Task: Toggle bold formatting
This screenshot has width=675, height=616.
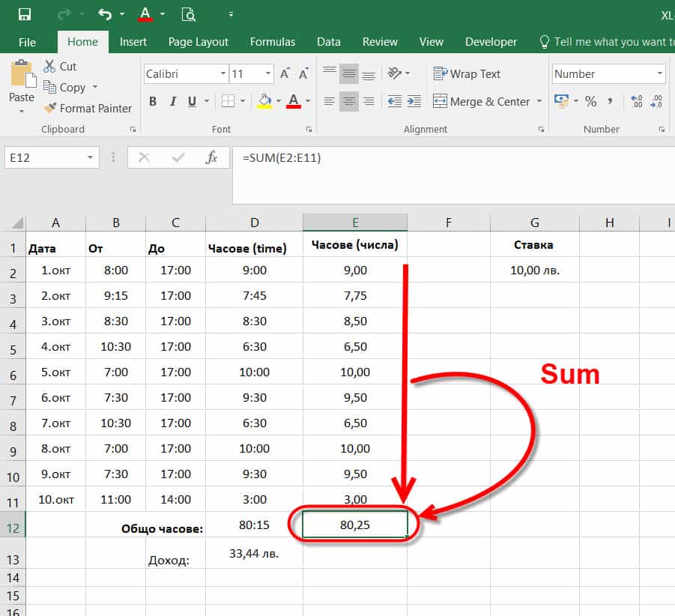Action: [x=153, y=102]
